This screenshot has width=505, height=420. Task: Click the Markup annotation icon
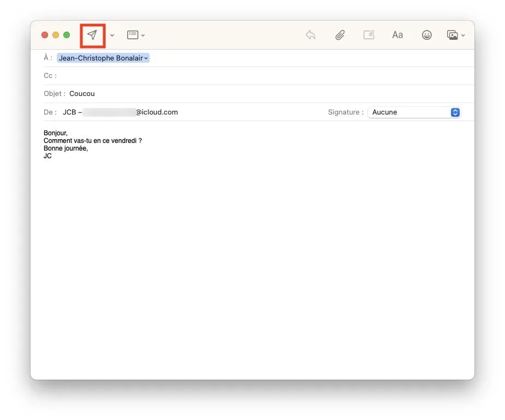point(369,34)
